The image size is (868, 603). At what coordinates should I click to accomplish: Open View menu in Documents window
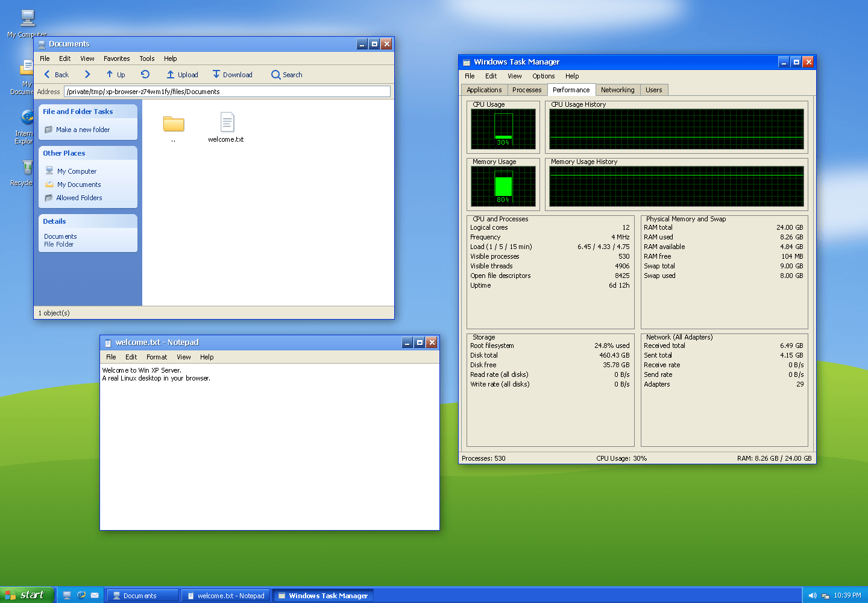(x=87, y=58)
